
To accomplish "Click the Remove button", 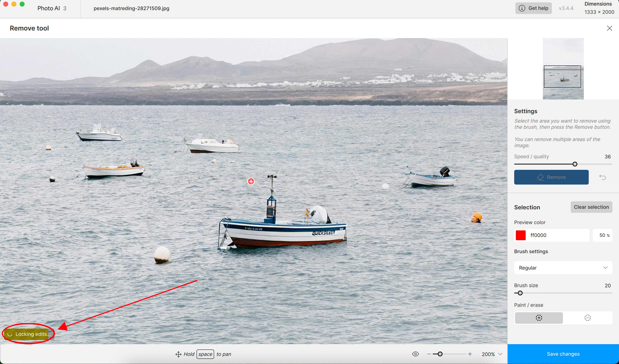I will (551, 177).
